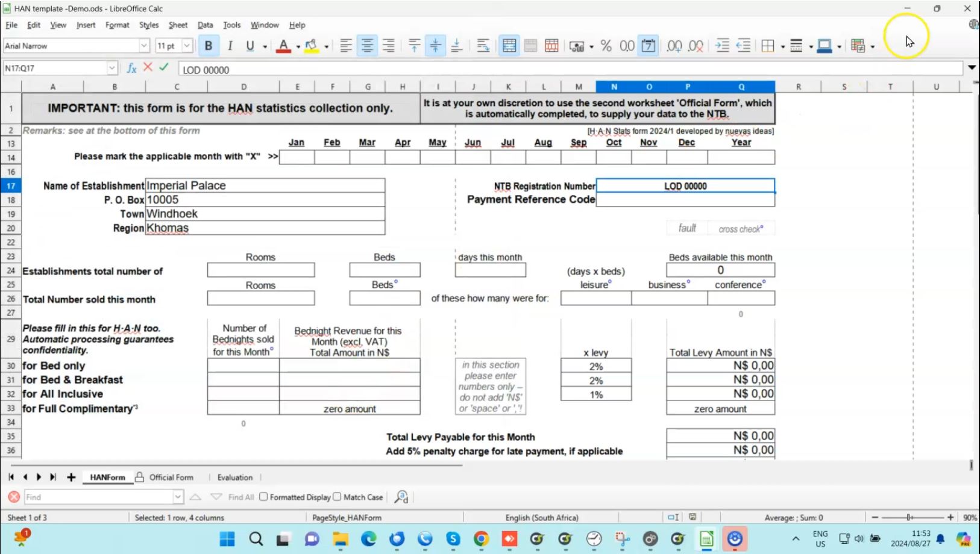Viewport: 980px width, 554px height.
Task: Apply date format to cell
Action: click(x=649, y=45)
